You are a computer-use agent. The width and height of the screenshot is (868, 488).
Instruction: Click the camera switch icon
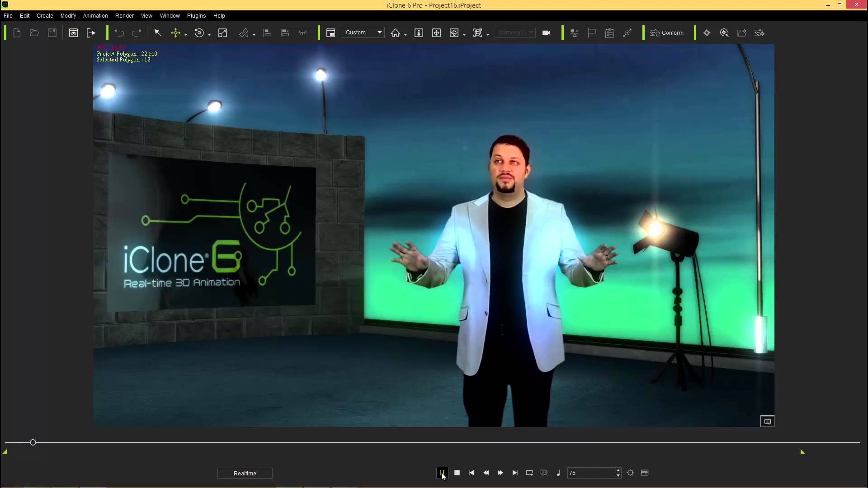coord(546,33)
